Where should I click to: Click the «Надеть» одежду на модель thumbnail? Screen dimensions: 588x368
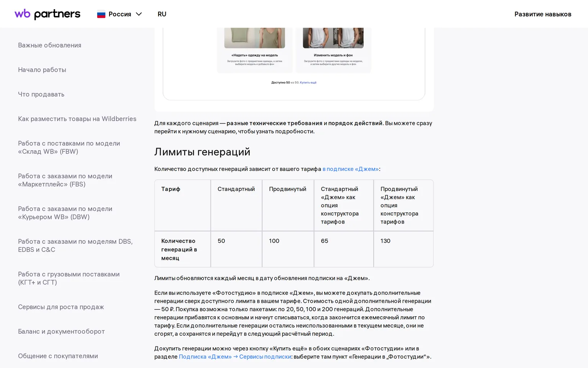(x=255, y=38)
